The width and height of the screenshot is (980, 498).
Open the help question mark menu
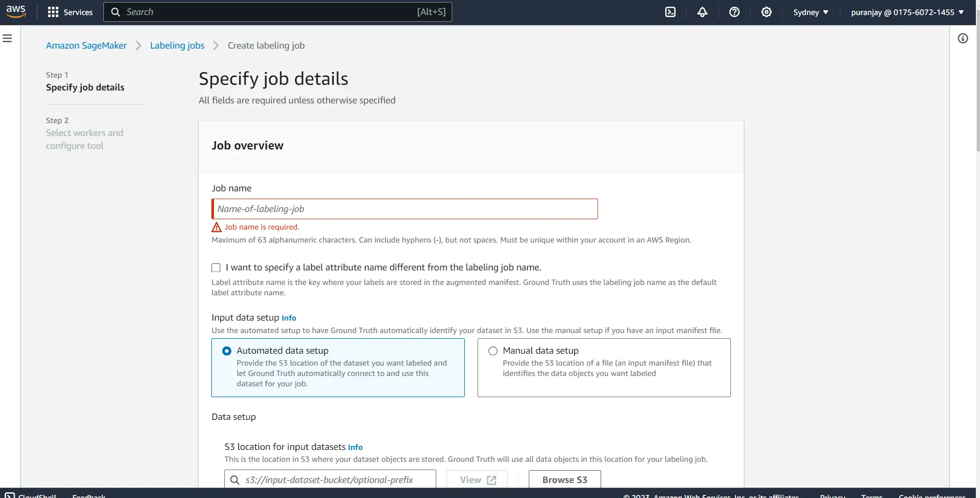(734, 12)
